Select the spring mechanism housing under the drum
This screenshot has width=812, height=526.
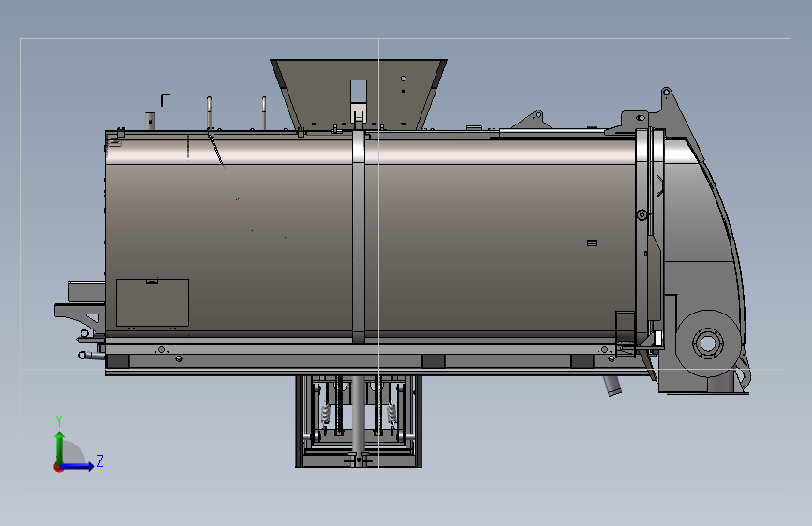coord(359,421)
